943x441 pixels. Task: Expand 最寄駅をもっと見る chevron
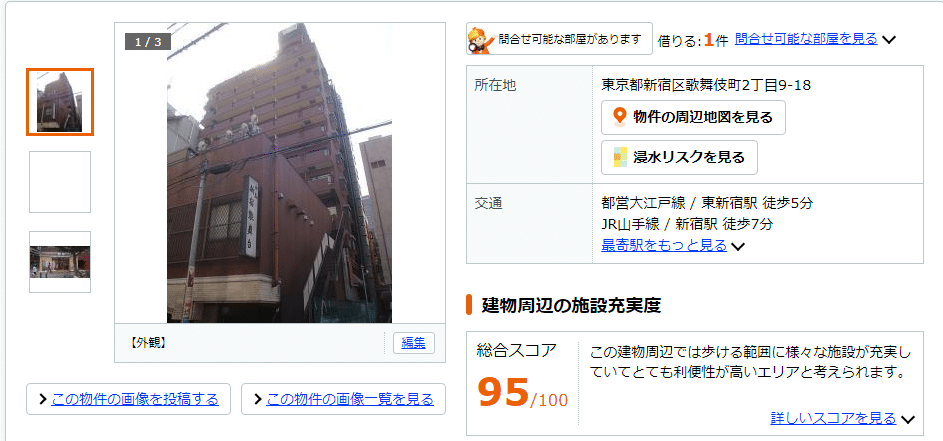(738, 246)
